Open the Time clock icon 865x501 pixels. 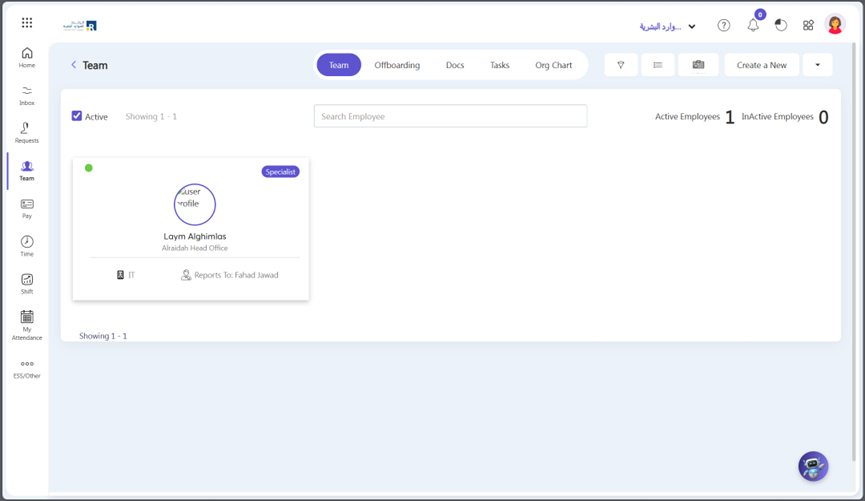pyautogui.click(x=27, y=246)
